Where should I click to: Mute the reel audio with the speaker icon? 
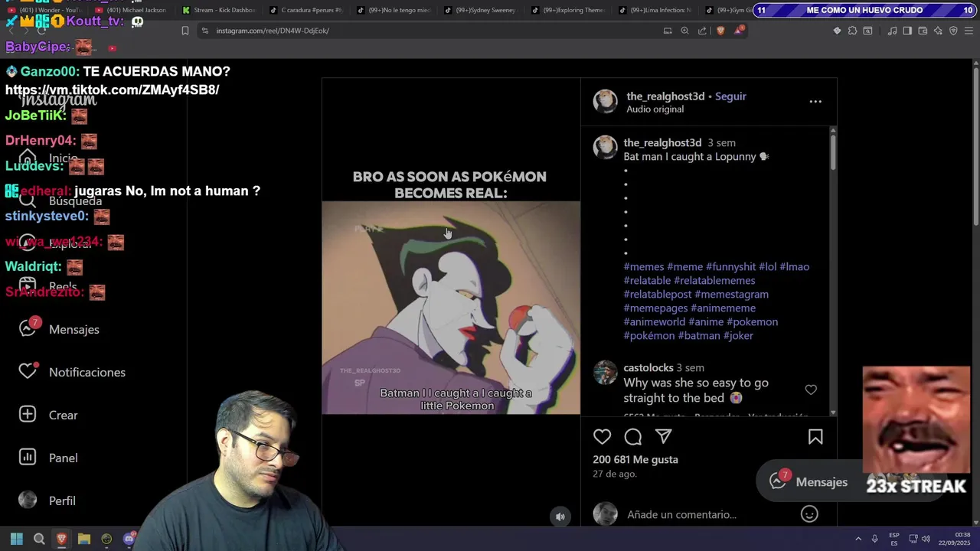click(x=560, y=517)
